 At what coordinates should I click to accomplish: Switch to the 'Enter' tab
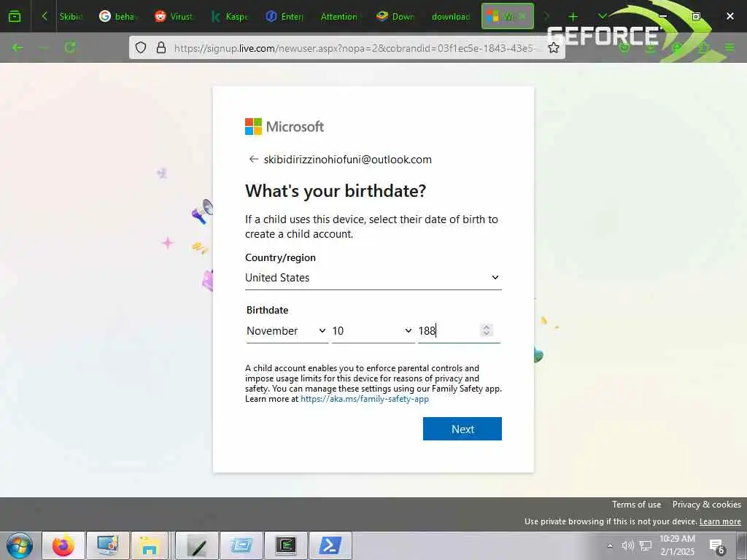(x=285, y=16)
